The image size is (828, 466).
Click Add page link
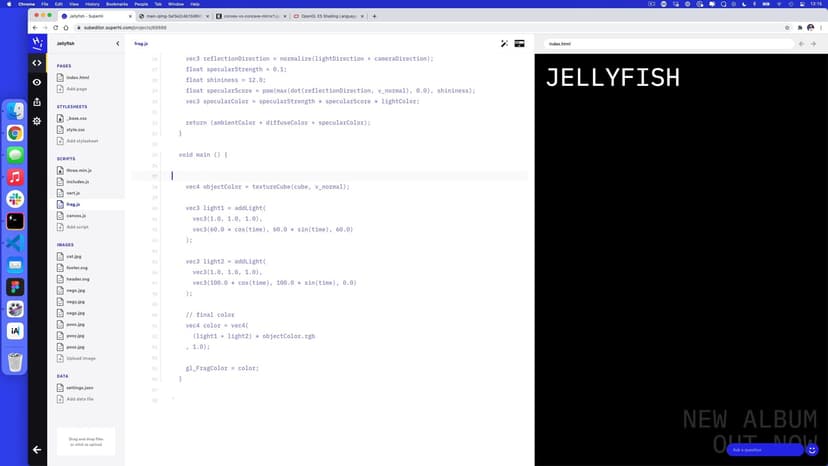tap(76, 89)
